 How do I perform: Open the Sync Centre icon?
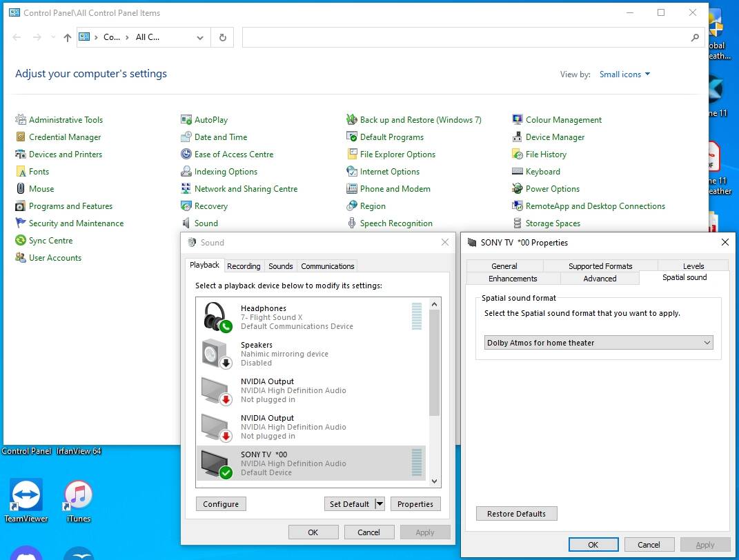pos(20,241)
